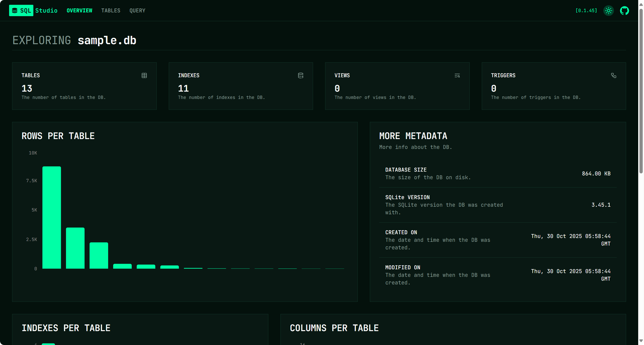Click the scrollbar up arrow

[641, 4]
